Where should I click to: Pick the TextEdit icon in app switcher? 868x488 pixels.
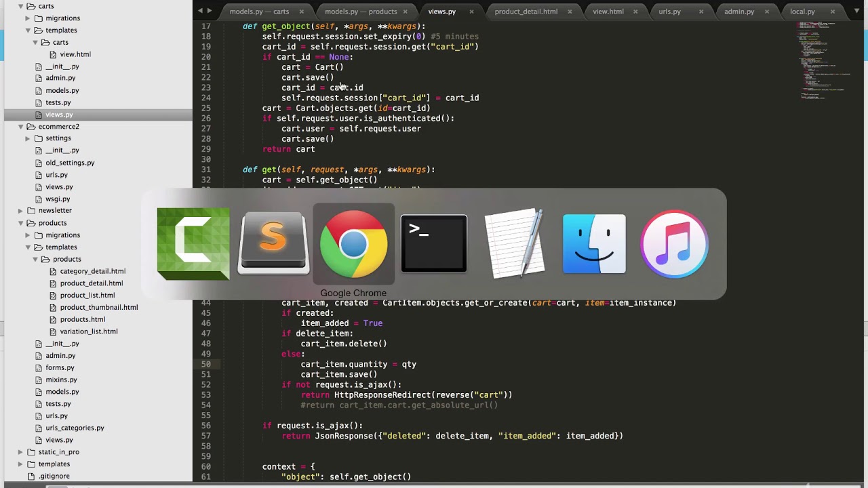pyautogui.click(x=514, y=244)
